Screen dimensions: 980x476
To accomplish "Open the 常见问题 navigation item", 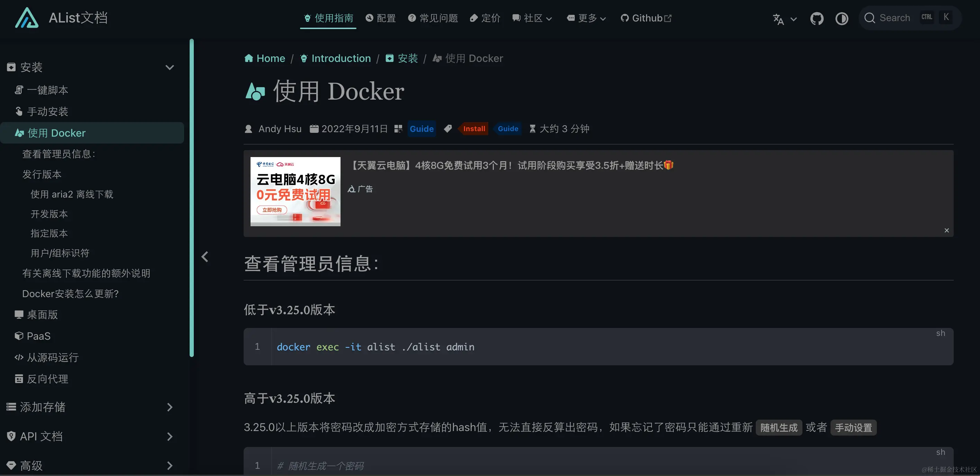I will (x=433, y=18).
